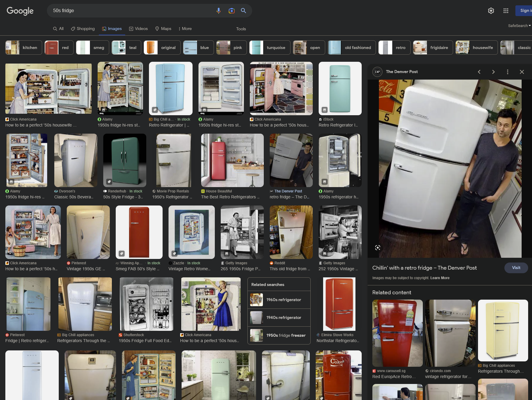Open three-dot options in preview panel

pyautogui.click(x=508, y=72)
